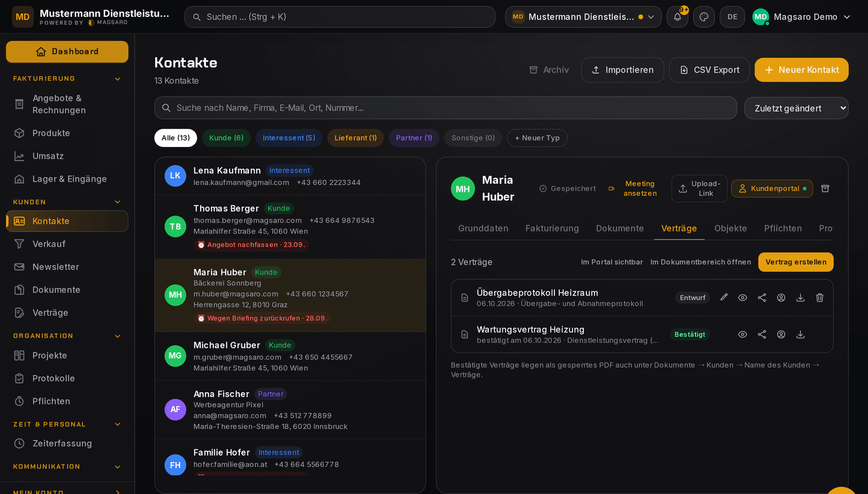Collapse the Zeit & Personal section
This screenshot has height=494, width=868.
[67, 425]
